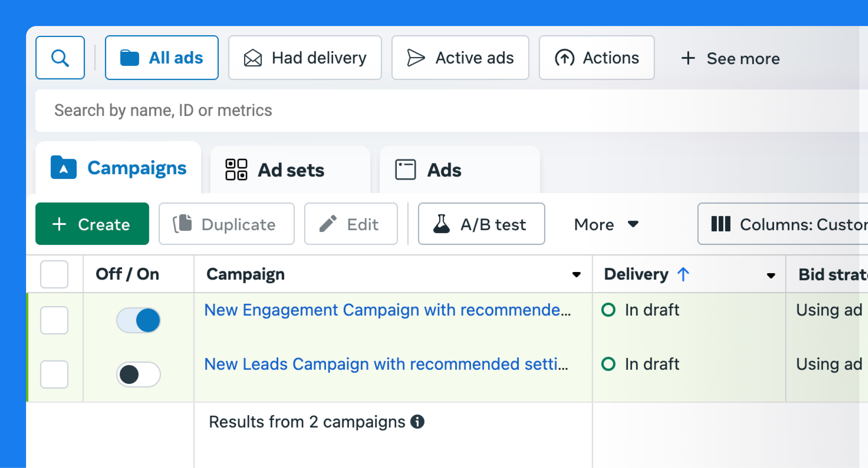868x468 pixels.
Task: Click Using ad text in the New Engagement Campaign row
Action: pyautogui.click(x=829, y=310)
